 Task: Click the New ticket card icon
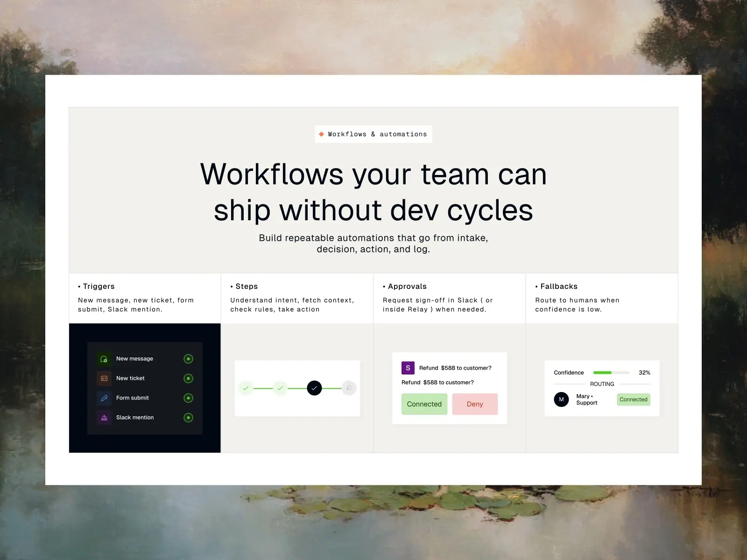click(x=104, y=378)
